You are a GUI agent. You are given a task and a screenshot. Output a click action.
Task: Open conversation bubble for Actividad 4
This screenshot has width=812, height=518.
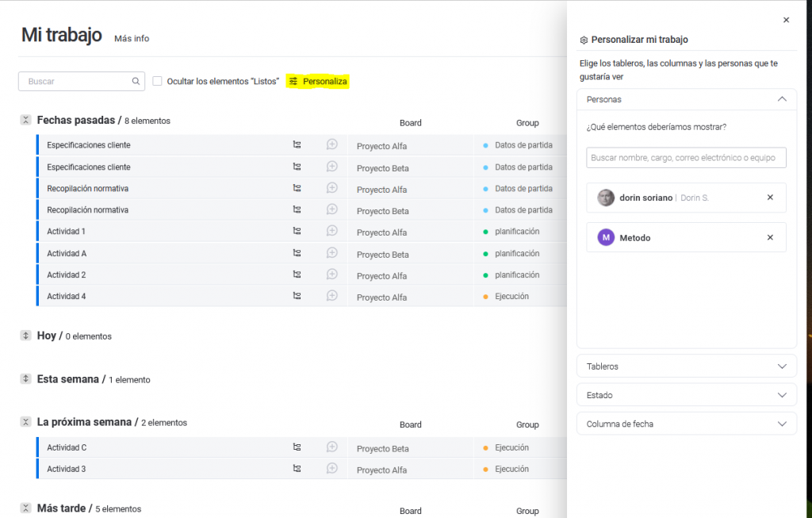(x=332, y=296)
